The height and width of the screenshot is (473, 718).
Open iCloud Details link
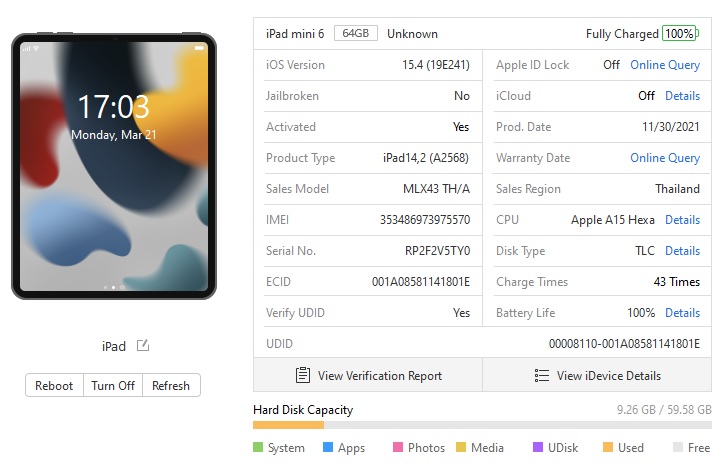(682, 96)
